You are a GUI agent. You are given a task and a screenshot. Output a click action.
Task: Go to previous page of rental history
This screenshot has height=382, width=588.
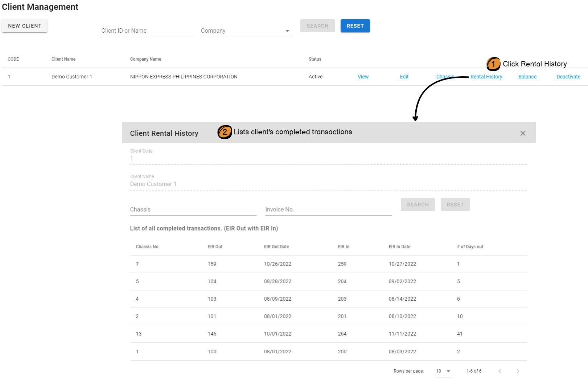click(499, 371)
